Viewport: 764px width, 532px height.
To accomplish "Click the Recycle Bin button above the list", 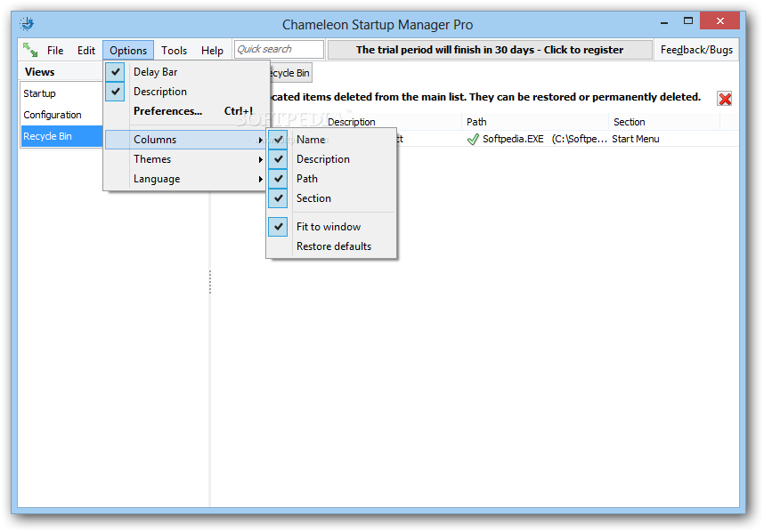I will coord(290,73).
